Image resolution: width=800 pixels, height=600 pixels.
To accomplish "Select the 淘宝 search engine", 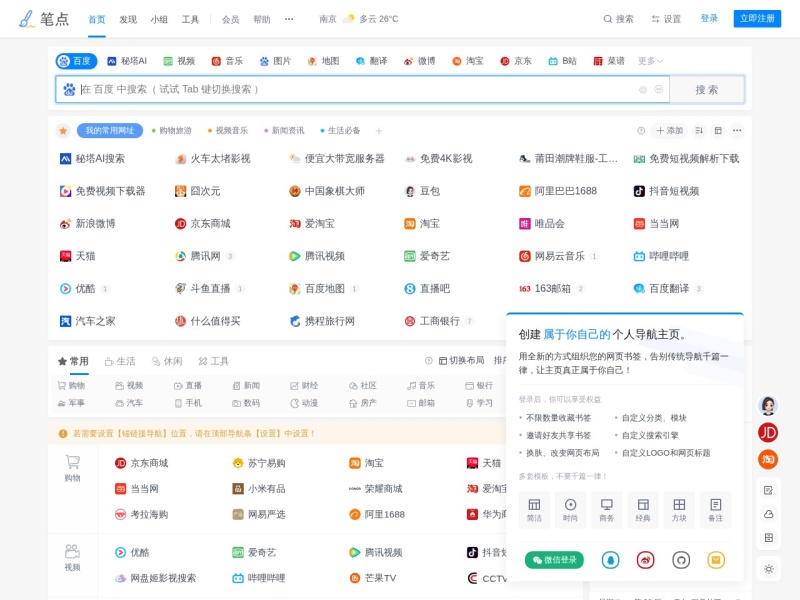I will coord(468,61).
